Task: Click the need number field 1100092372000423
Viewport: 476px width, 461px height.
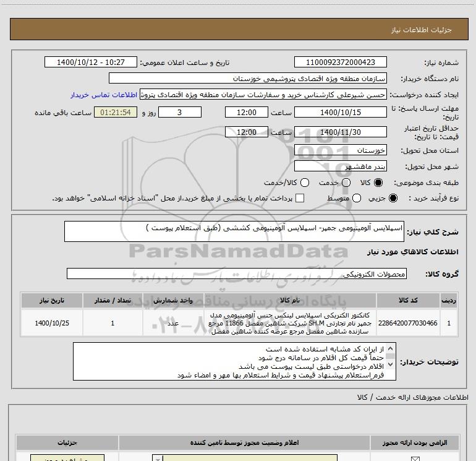Action: 340,62
